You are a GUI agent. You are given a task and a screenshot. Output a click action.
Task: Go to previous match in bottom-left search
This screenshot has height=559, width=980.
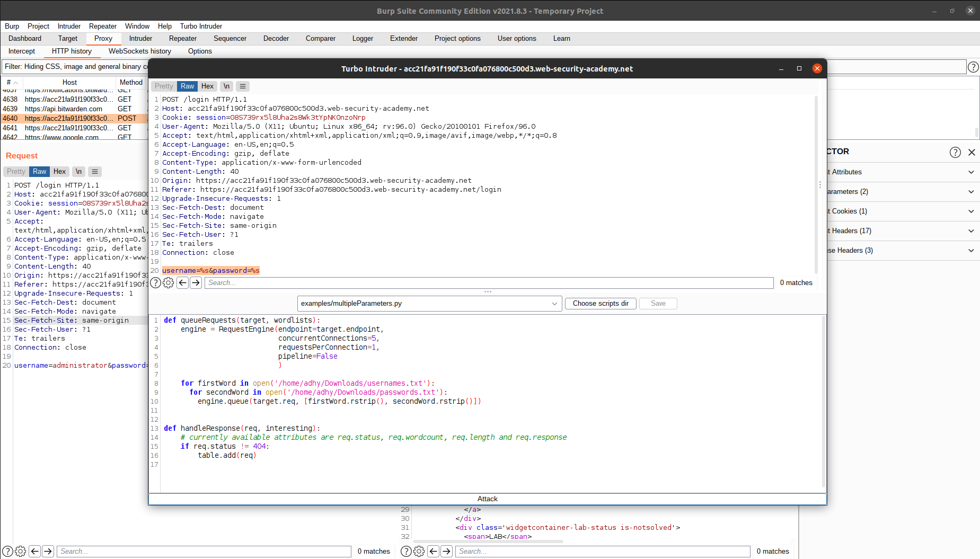pyautogui.click(x=35, y=552)
